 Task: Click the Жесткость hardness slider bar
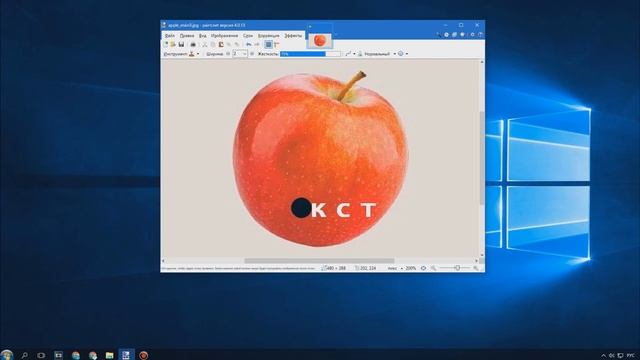(x=310, y=53)
